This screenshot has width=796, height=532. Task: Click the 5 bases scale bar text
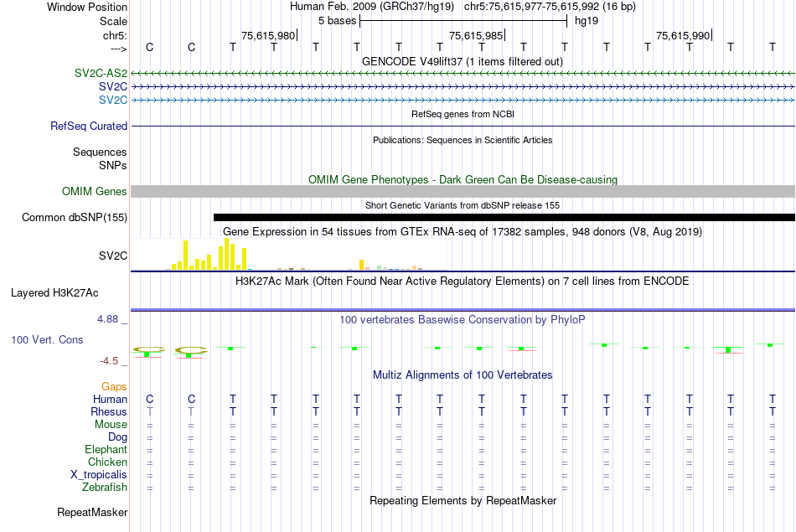(x=337, y=21)
